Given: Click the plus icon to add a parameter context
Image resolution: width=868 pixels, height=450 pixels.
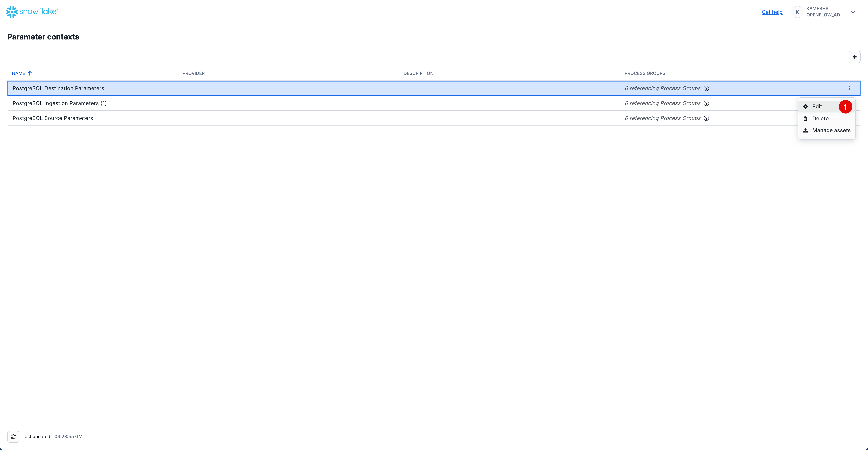Looking at the screenshot, I should 854,57.
